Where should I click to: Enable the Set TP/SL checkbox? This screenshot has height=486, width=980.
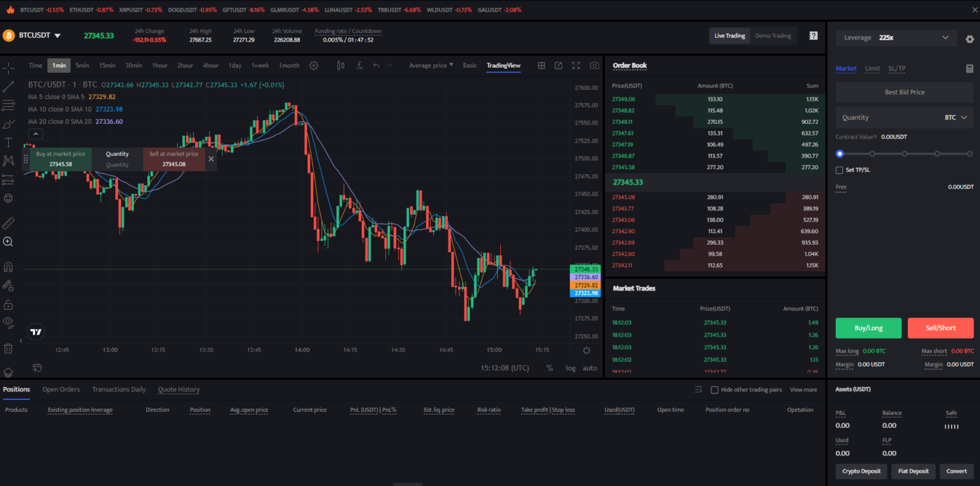click(840, 170)
